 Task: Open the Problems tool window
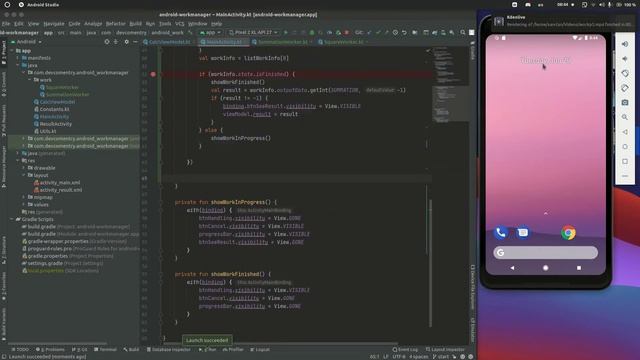[x=50, y=349]
